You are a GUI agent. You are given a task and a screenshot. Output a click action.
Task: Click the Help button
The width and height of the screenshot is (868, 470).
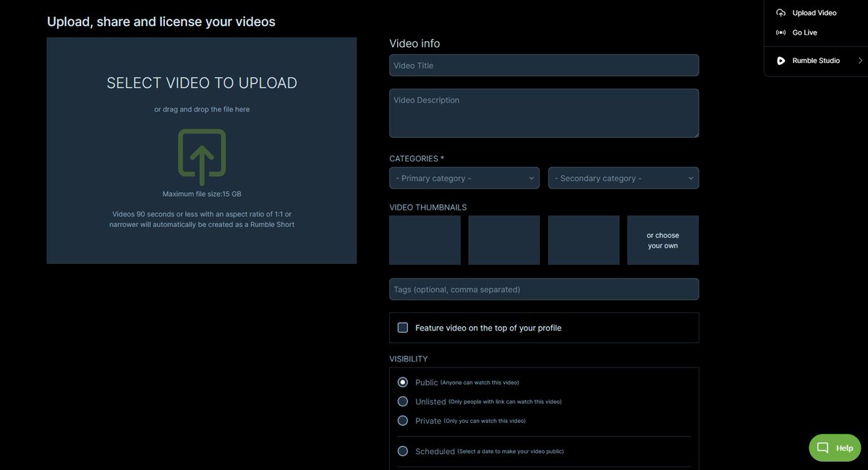(835, 448)
